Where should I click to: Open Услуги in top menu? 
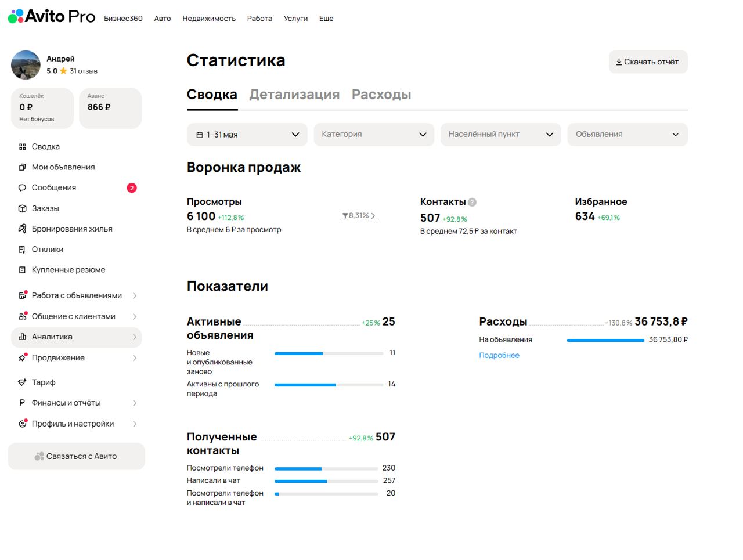pos(295,19)
